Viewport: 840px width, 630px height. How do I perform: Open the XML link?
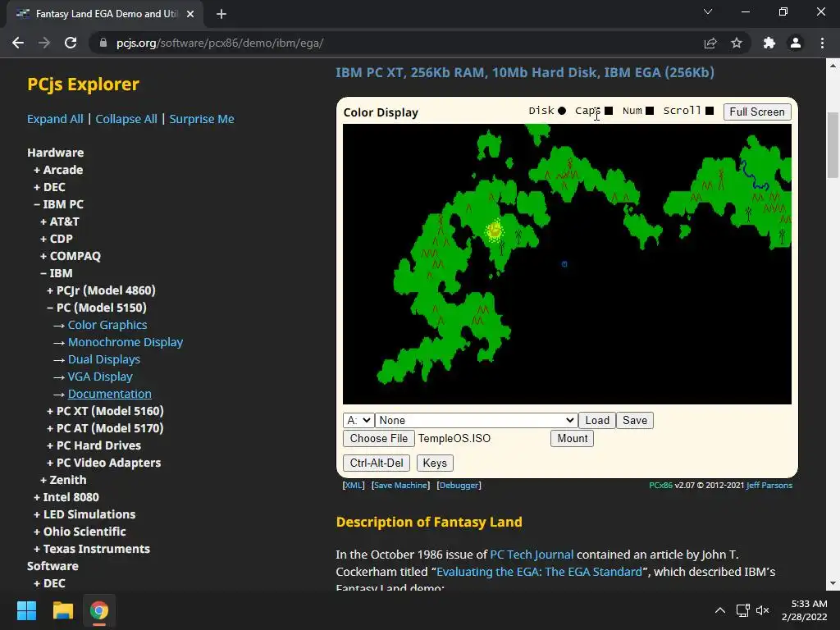[354, 486]
